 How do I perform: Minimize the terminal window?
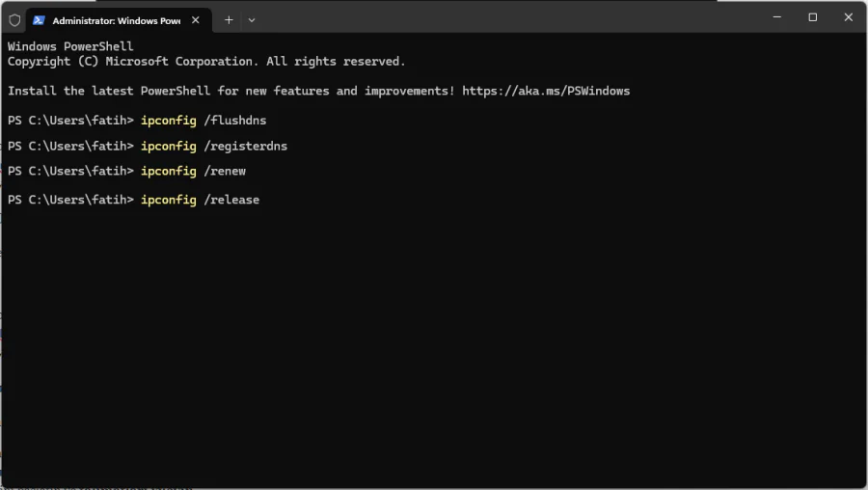coord(777,17)
